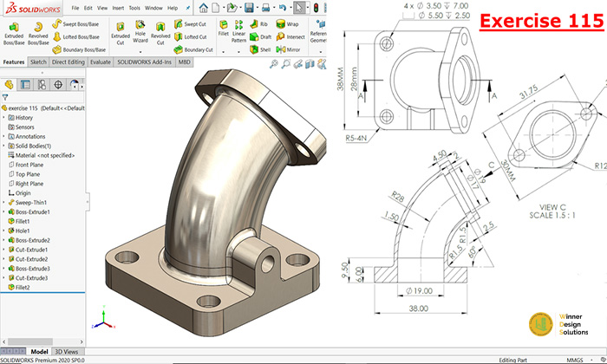Save the part with the Save icon
607x364 pixels.
tap(249, 7)
